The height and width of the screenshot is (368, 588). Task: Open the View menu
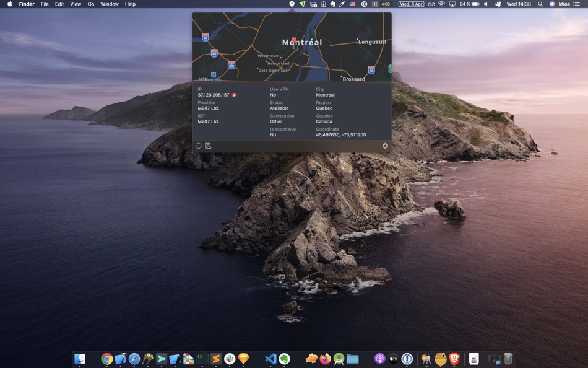point(76,4)
